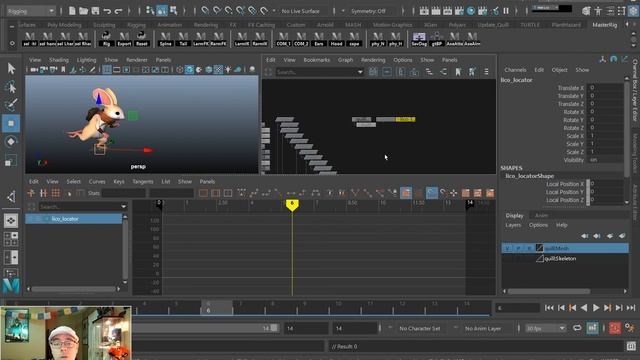The height and width of the screenshot is (360, 640).
Task: Open the Graph Editor outliner search dropdown
Action: tap(123, 207)
